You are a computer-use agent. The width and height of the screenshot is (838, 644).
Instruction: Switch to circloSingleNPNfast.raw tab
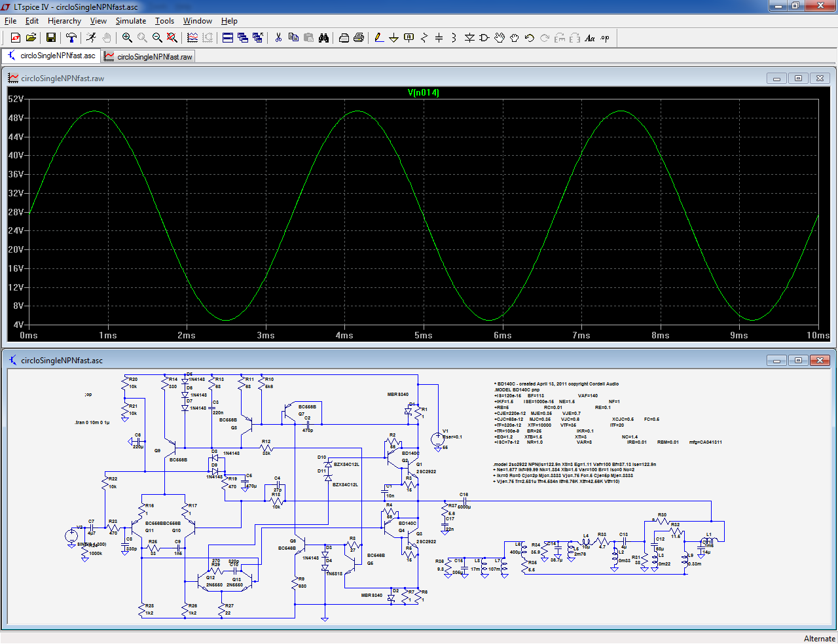click(149, 56)
